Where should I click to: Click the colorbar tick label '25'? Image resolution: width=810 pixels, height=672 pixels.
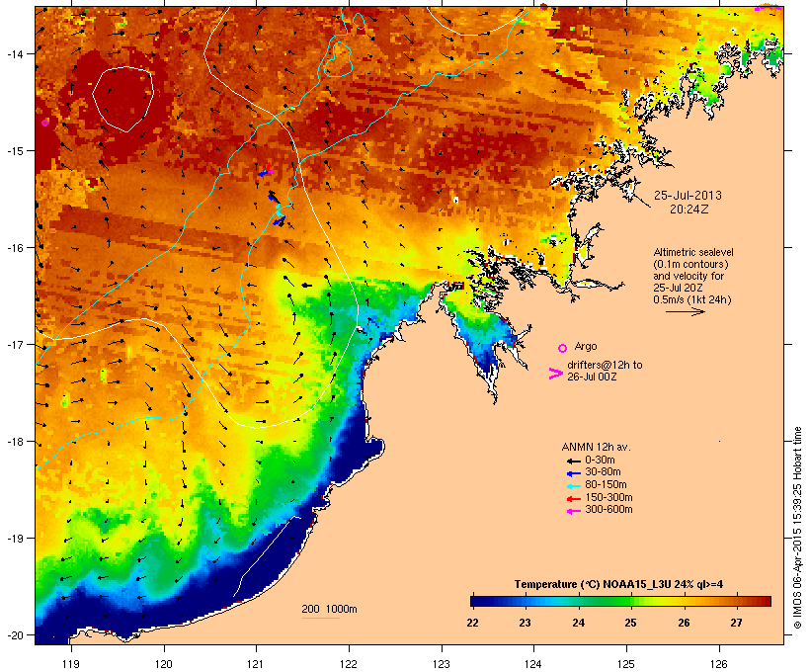[630, 623]
